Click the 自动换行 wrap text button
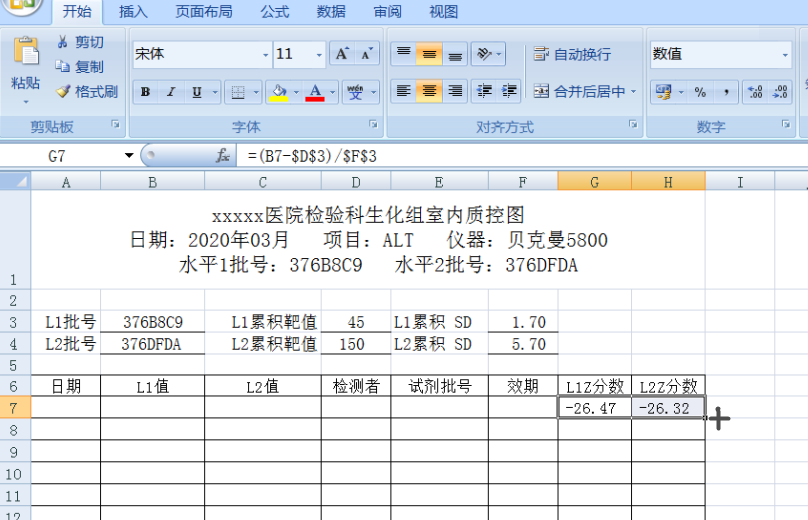The height and width of the screenshot is (520, 808). pyautogui.click(x=572, y=54)
